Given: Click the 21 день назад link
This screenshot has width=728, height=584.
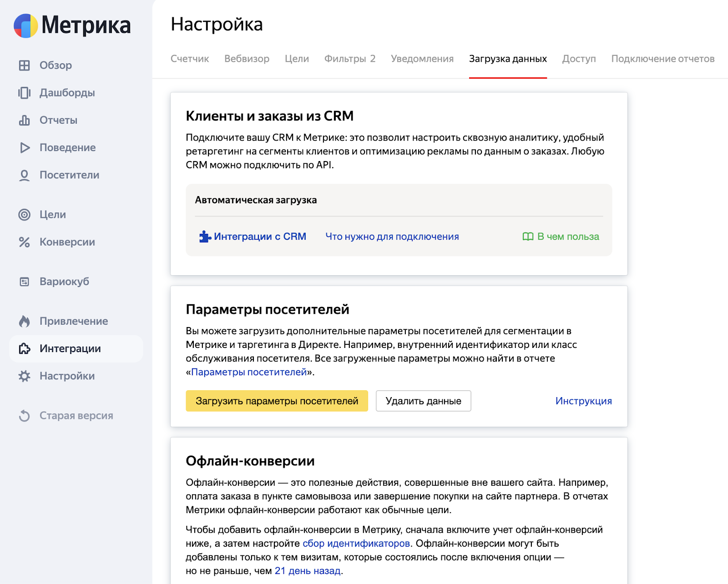Looking at the screenshot, I should tap(308, 571).
